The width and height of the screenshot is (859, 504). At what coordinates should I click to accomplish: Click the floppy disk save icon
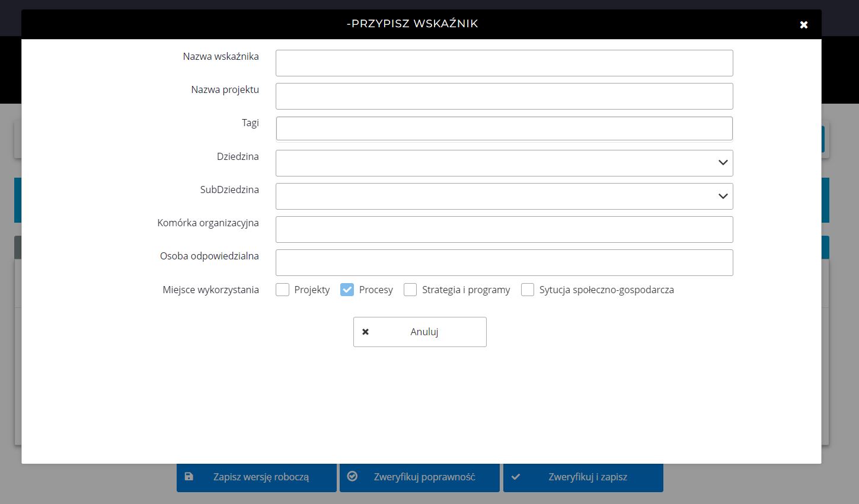pos(189,477)
